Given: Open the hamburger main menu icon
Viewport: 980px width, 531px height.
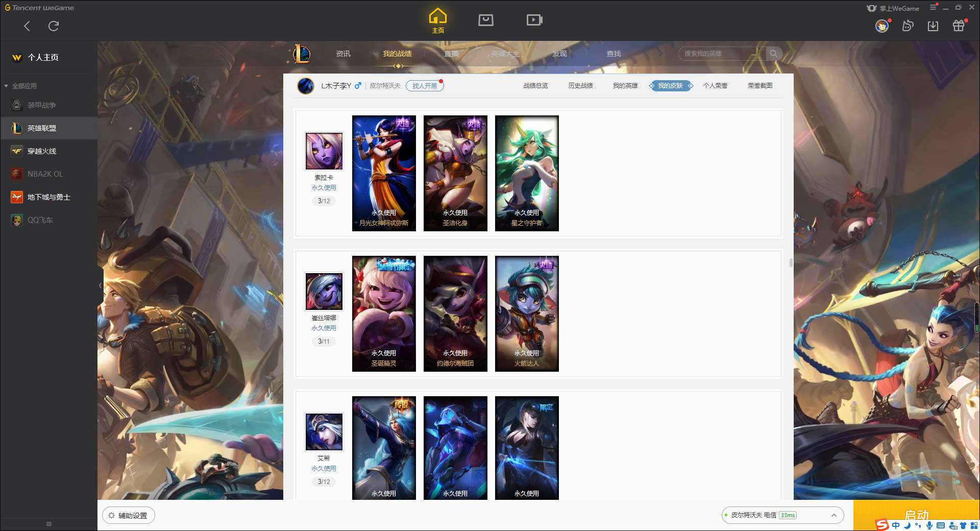Looking at the screenshot, I should (x=933, y=7).
